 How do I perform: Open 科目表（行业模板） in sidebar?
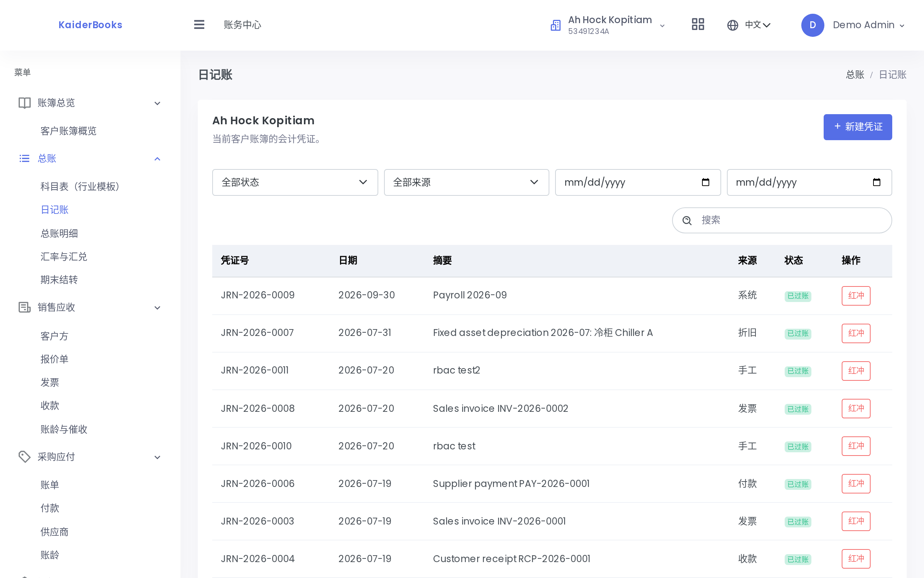(80, 186)
